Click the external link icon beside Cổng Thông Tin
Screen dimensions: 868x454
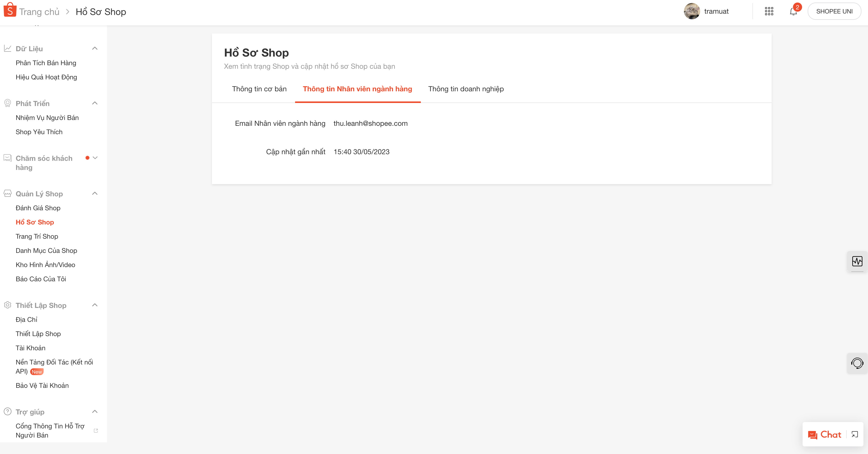click(x=96, y=431)
